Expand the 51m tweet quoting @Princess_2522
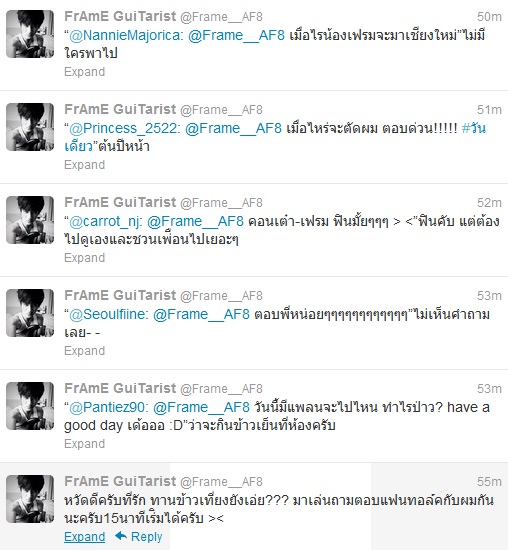Viewport: 508px width, 550px height. tap(85, 165)
